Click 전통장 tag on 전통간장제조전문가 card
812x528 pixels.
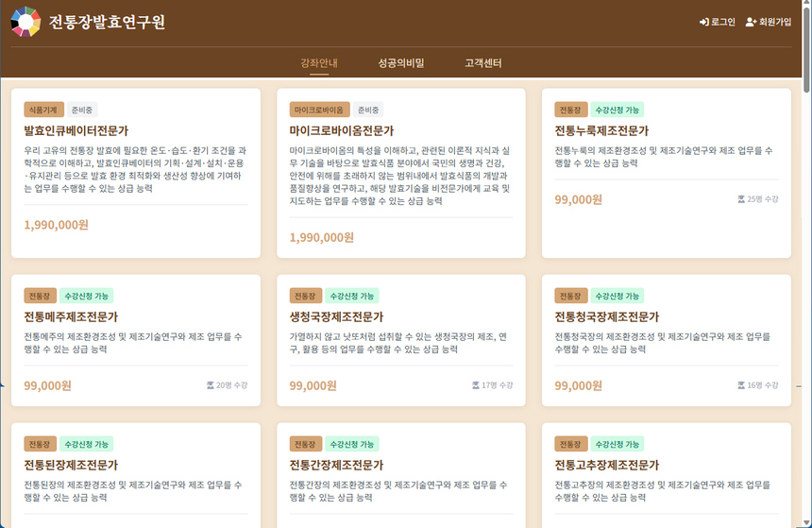[x=305, y=444]
